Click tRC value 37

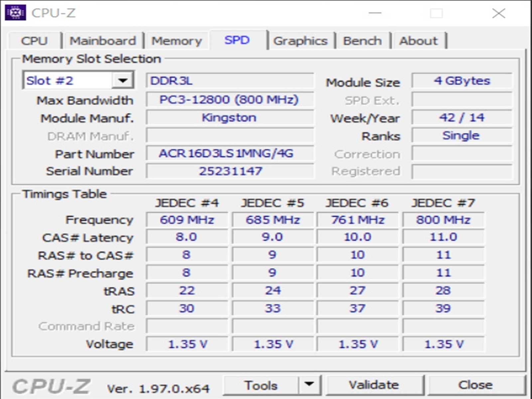pos(357,309)
